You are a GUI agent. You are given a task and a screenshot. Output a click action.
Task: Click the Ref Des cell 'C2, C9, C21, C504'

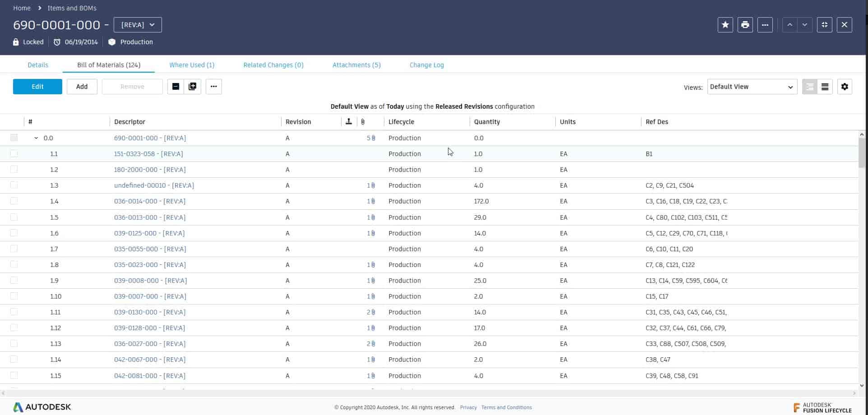[x=669, y=185]
